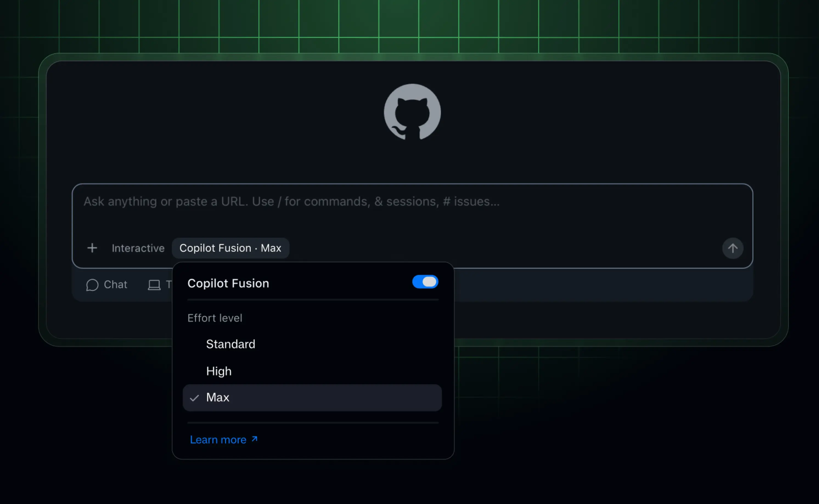This screenshot has height=504, width=819.
Task: Click the Effort level heading text
Action: tap(215, 318)
